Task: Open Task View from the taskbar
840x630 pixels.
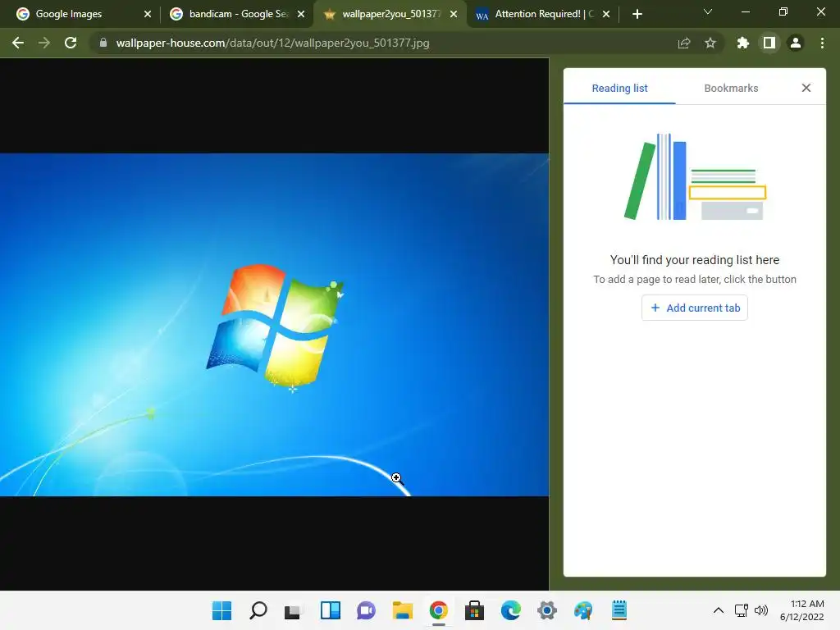Action: click(x=294, y=610)
